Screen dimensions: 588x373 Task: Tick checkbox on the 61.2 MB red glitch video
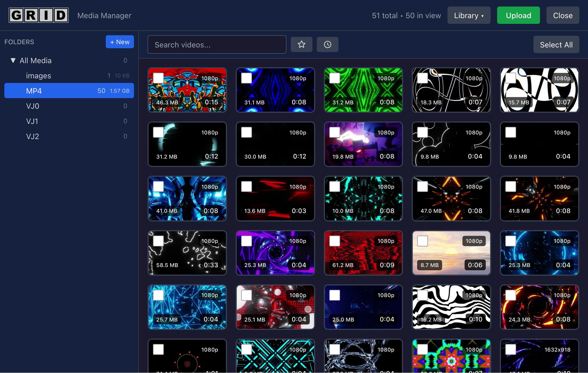point(334,241)
